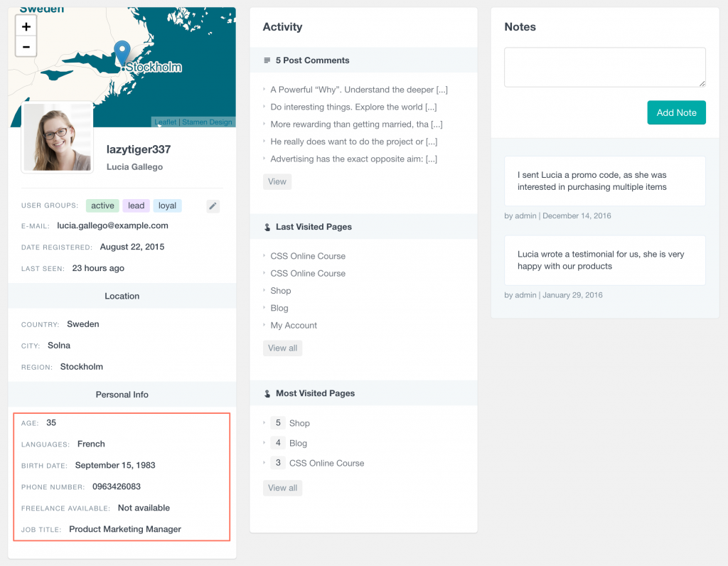Open the Leaflet attribution link
Screen dimensions: 728x566
[165, 122]
